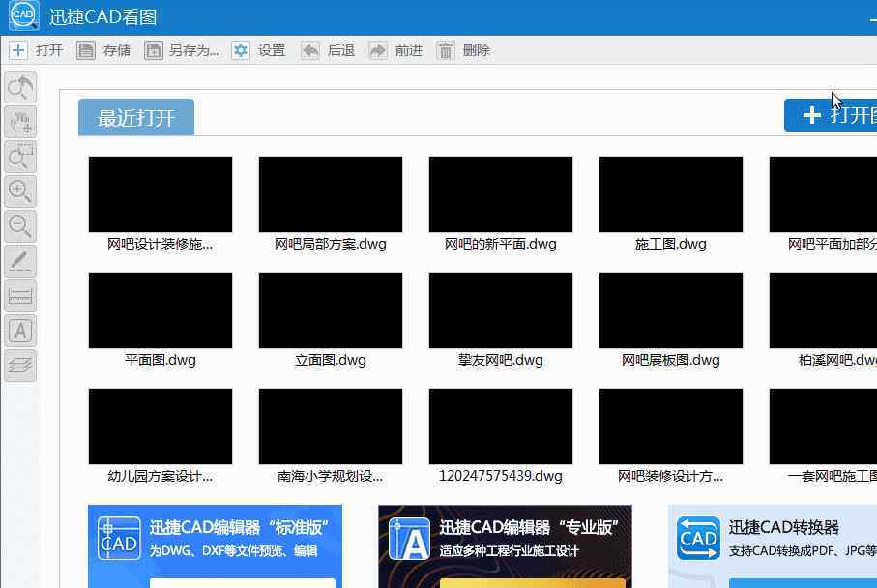Open thumbnail of 柏溪网吧.dwg
The width and height of the screenshot is (877, 588).
pyautogui.click(x=823, y=310)
